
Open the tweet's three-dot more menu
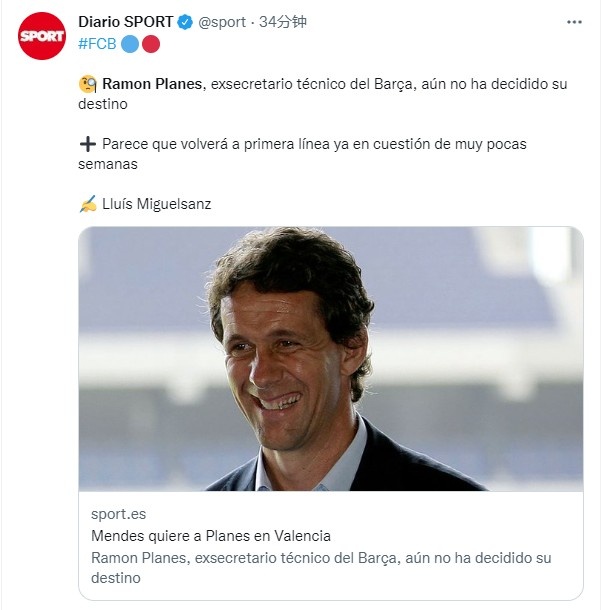[573, 22]
